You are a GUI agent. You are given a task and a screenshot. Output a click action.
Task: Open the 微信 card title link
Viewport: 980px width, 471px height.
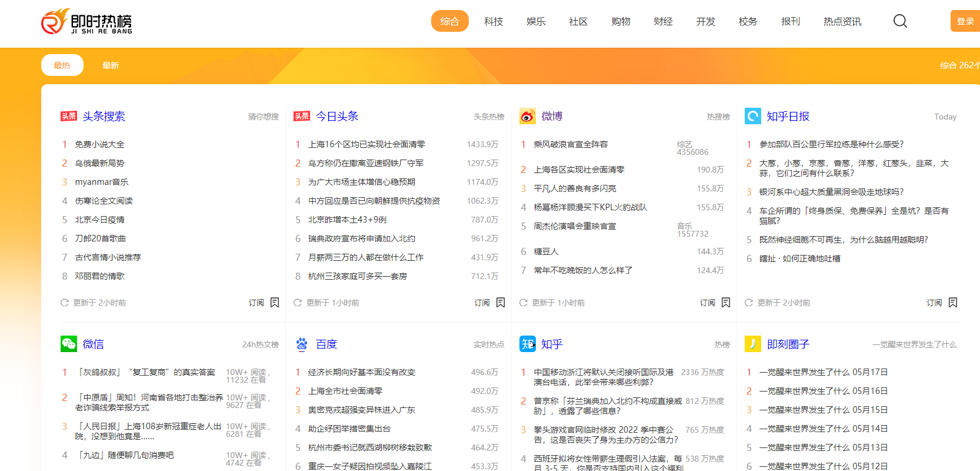[93, 344]
